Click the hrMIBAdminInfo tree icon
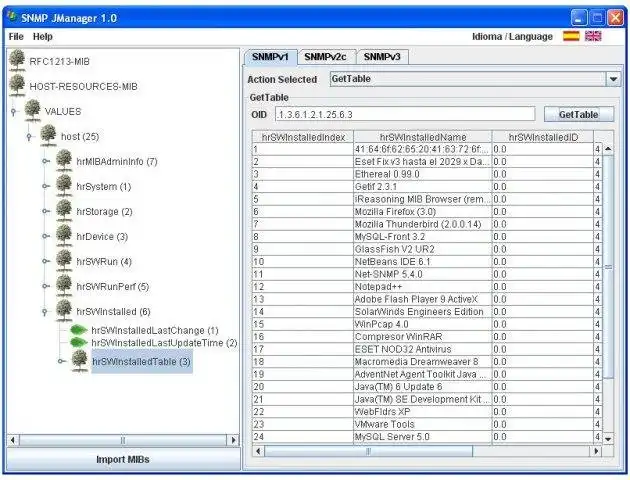Screen dimensions: 630x480 click(64, 161)
